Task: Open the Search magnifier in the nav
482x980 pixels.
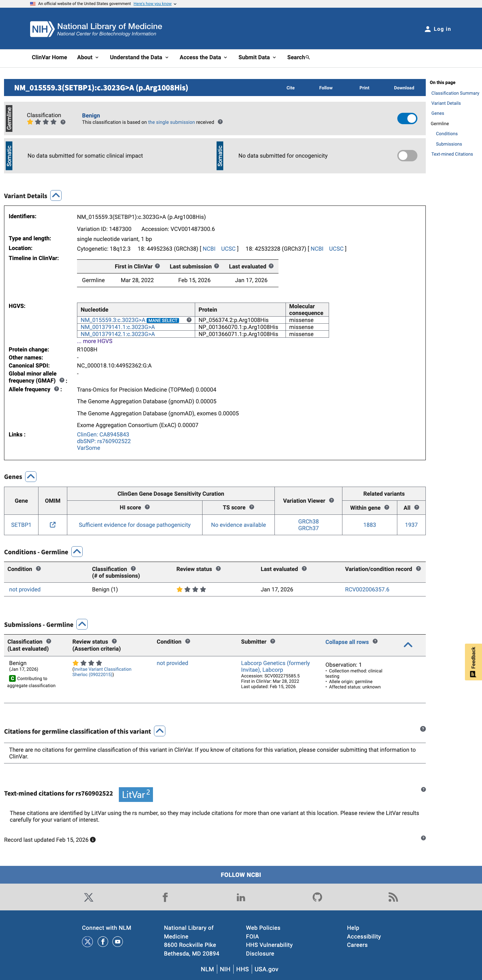Action: (308, 58)
